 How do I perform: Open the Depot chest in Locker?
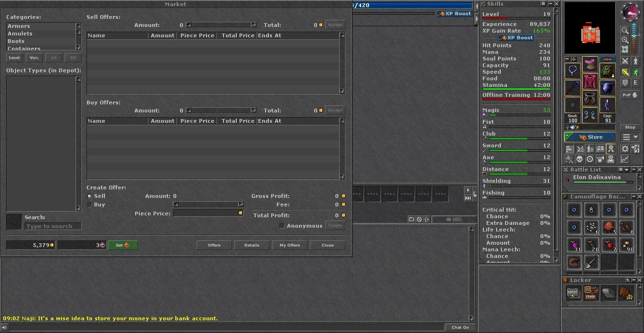click(x=574, y=293)
